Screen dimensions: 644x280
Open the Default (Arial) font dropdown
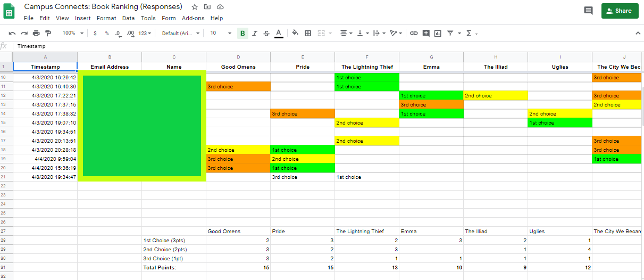click(x=181, y=33)
